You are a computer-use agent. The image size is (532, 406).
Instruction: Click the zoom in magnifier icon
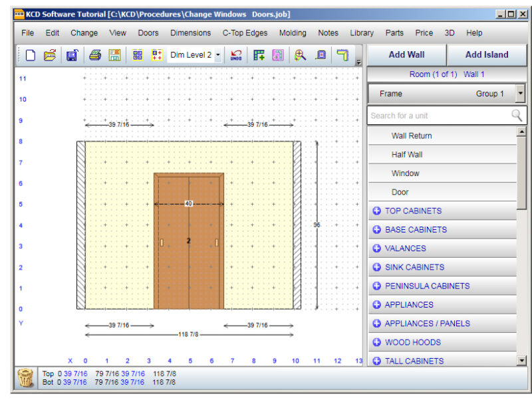[x=301, y=56]
